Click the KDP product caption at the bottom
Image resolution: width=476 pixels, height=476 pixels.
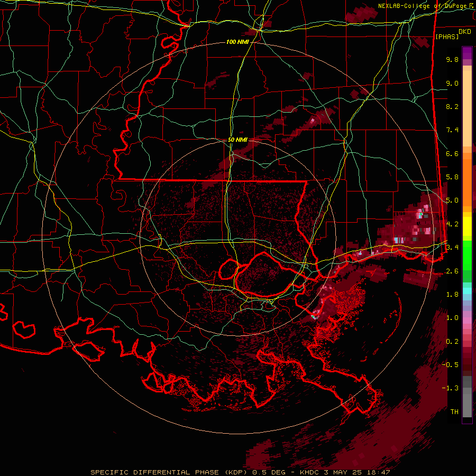pos(240,472)
